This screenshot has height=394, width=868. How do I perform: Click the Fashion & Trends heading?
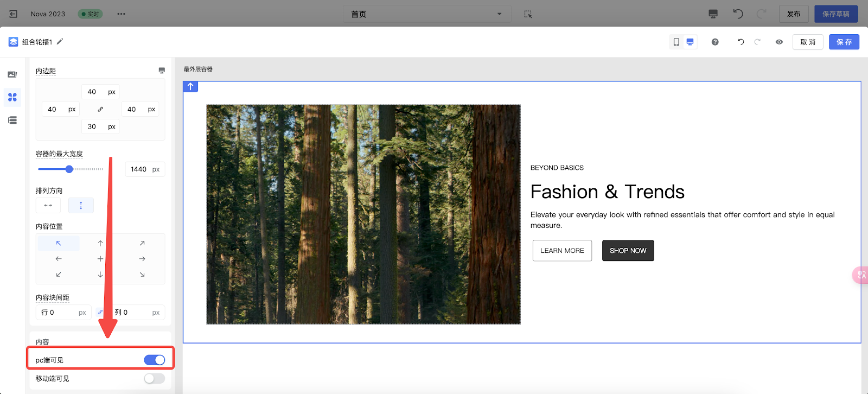tap(608, 192)
